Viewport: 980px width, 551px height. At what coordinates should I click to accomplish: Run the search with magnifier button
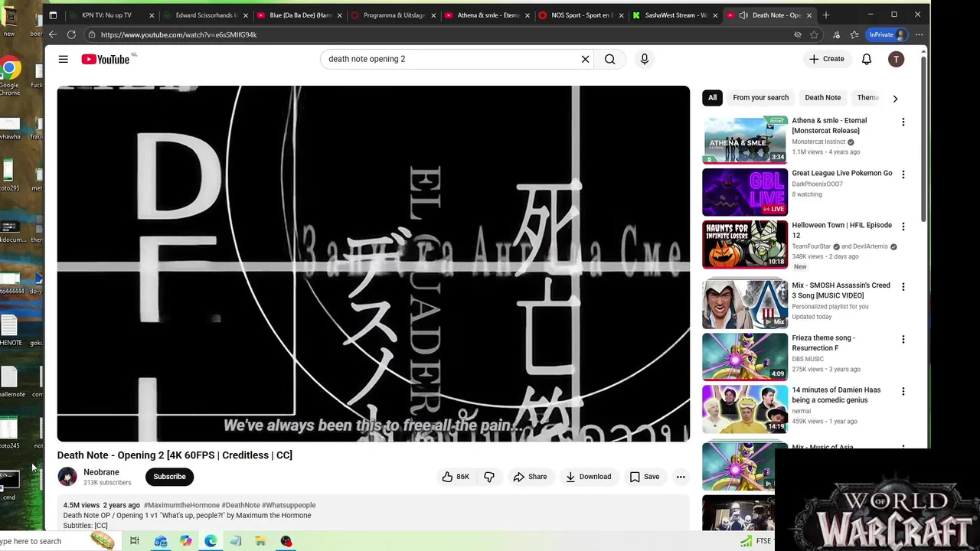click(609, 59)
